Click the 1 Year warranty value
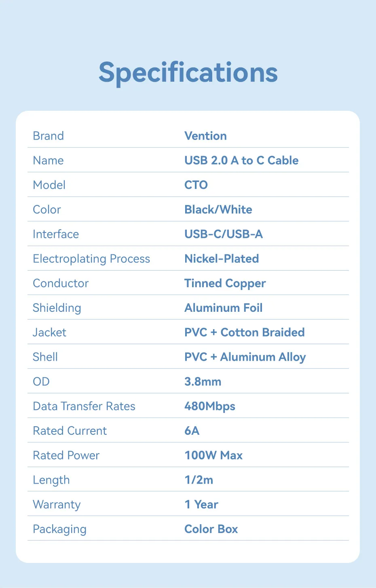This screenshot has height=588, width=376. point(201,505)
